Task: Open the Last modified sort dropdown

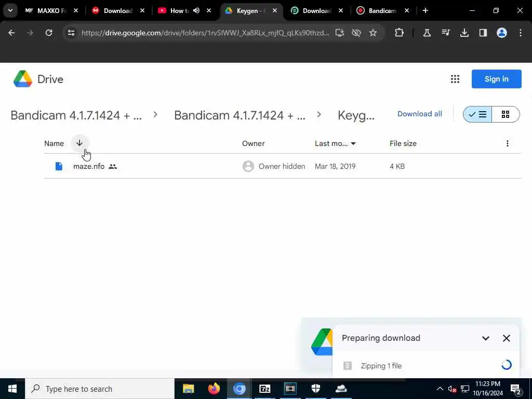Action: coord(335,143)
